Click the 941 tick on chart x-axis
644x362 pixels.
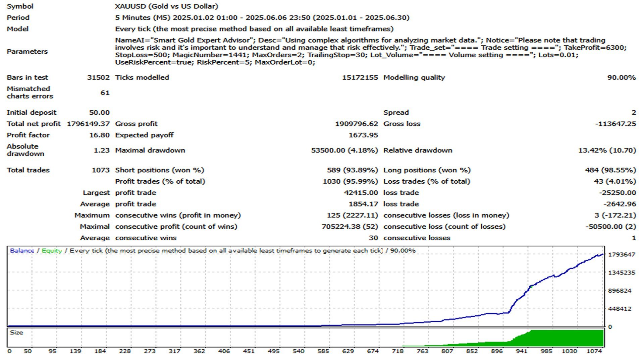521,351
